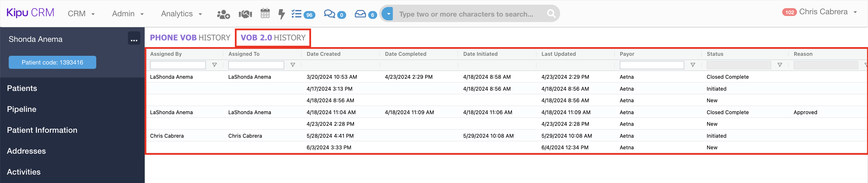Click the Patient code 1393416 button
This screenshot has height=183, width=868.
52,62
